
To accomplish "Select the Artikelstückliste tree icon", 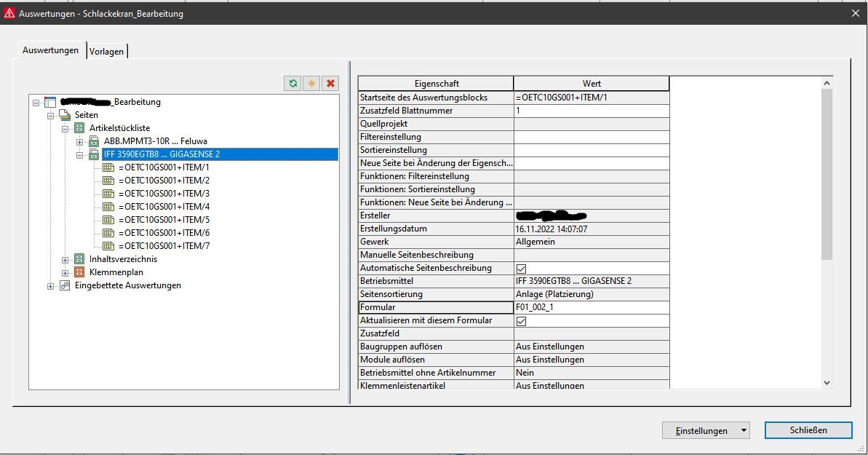I will tap(79, 128).
